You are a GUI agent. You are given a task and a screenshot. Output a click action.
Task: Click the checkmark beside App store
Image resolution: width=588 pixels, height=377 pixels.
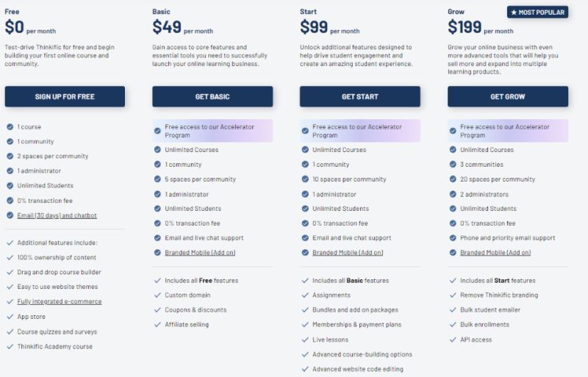tap(10, 317)
